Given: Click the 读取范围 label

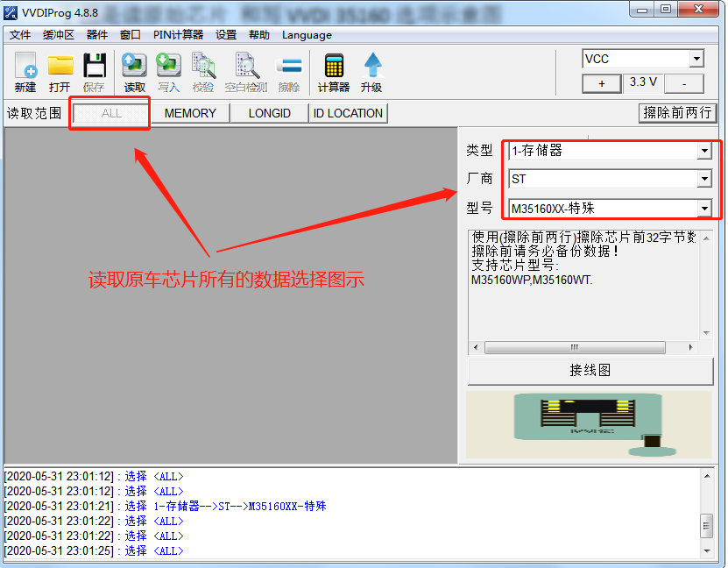Looking at the screenshot, I should pyautogui.click(x=34, y=113).
